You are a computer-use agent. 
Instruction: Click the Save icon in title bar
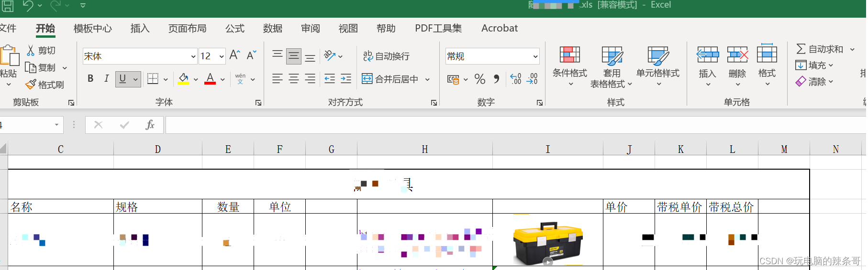(x=7, y=6)
